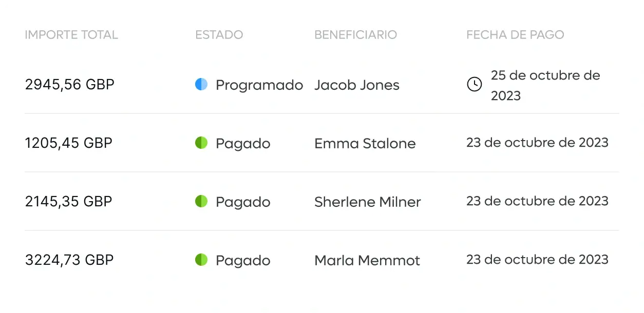Screen dimensions: 644x313
Task: Select the 2145,35 GBP payment amount
Action: [69, 202]
